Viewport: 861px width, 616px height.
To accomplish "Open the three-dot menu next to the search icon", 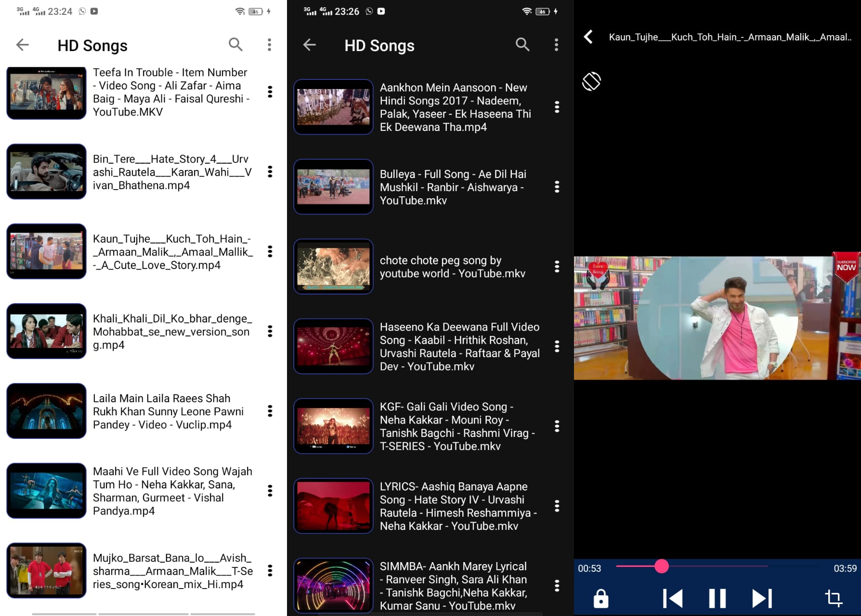I will click(269, 44).
